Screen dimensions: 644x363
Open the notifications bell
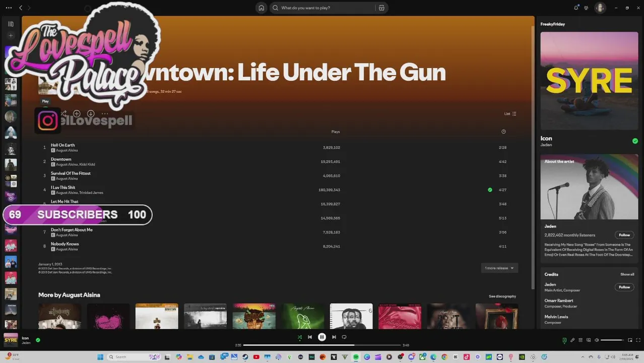pos(576,8)
